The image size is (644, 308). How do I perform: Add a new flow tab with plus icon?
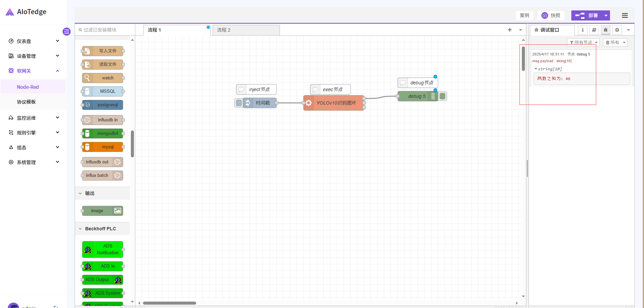[x=509, y=30]
